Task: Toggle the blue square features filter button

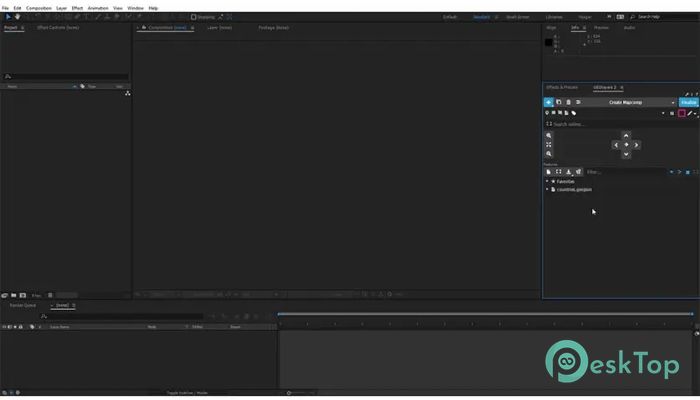Action: 688,172
